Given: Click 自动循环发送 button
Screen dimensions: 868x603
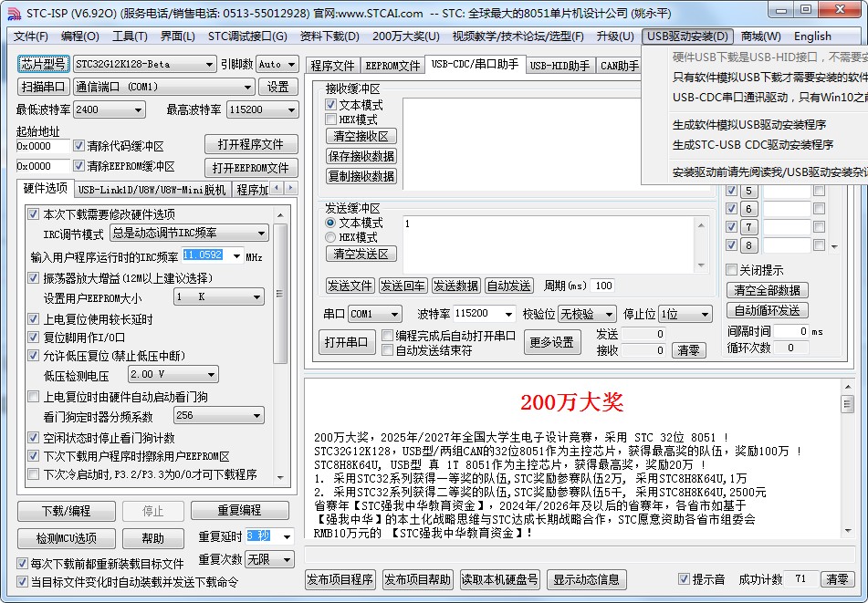Looking at the screenshot, I should point(767,310).
